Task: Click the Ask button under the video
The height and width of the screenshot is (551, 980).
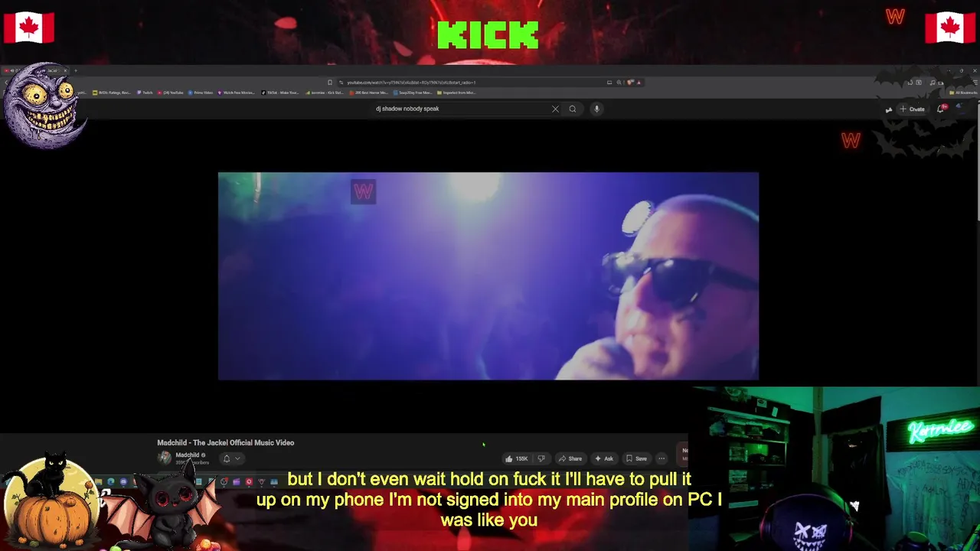Action: pyautogui.click(x=604, y=458)
